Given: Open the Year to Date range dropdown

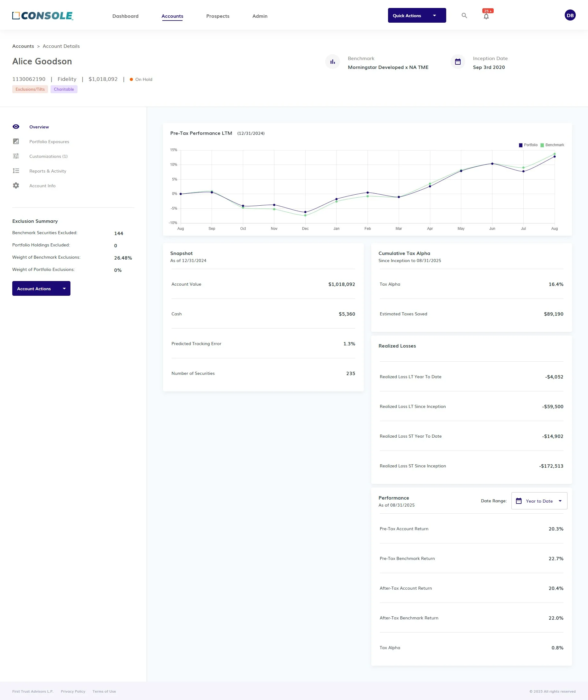Looking at the screenshot, I should tap(539, 501).
